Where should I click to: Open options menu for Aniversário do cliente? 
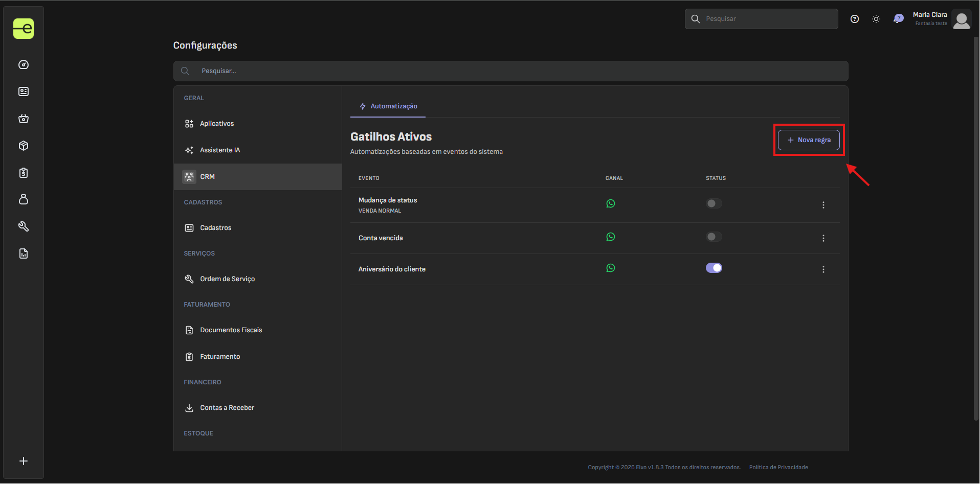tap(823, 269)
